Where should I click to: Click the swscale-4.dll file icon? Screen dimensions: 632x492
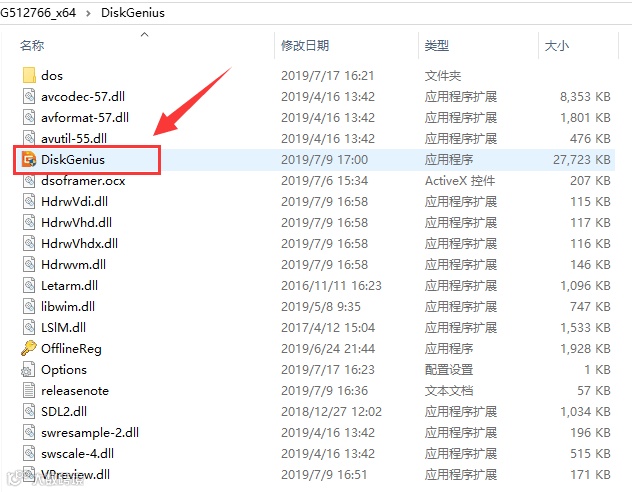click(x=29, y=453)
